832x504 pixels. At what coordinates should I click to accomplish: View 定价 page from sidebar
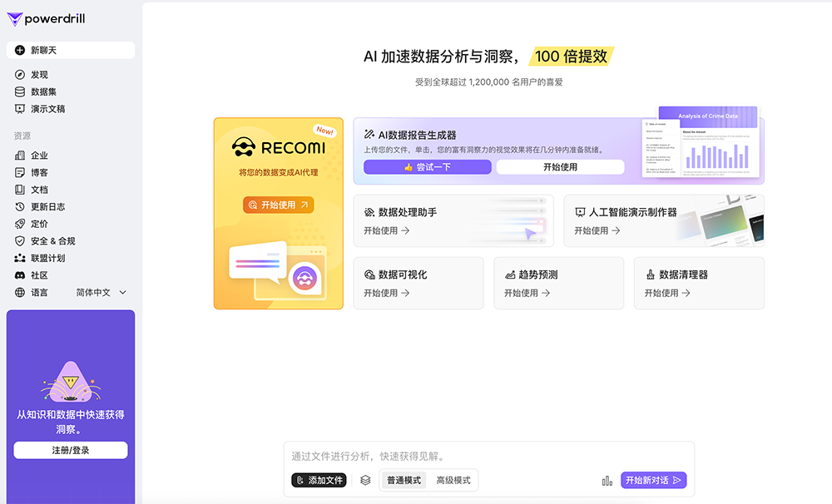tap(71, 224)
